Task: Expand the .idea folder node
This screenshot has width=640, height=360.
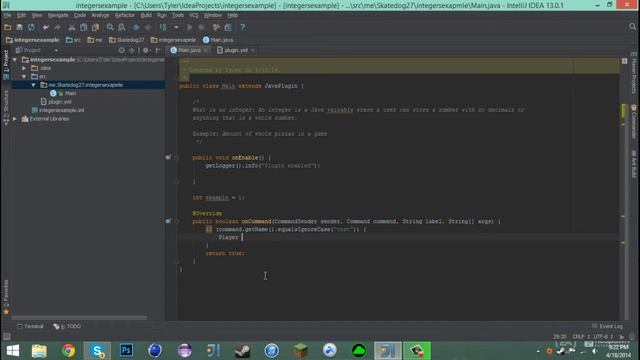Action: 24,68
